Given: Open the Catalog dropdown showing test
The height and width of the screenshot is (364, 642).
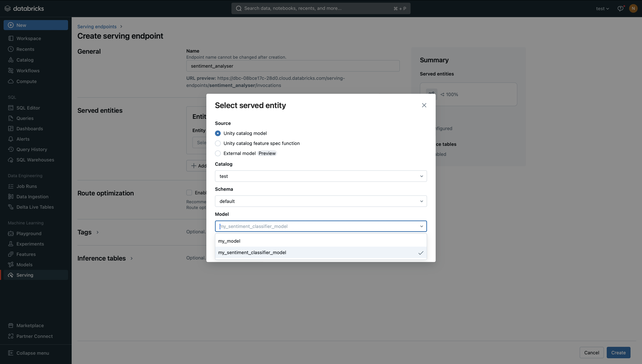Looking at the screenshot, I should coord(321,176).
